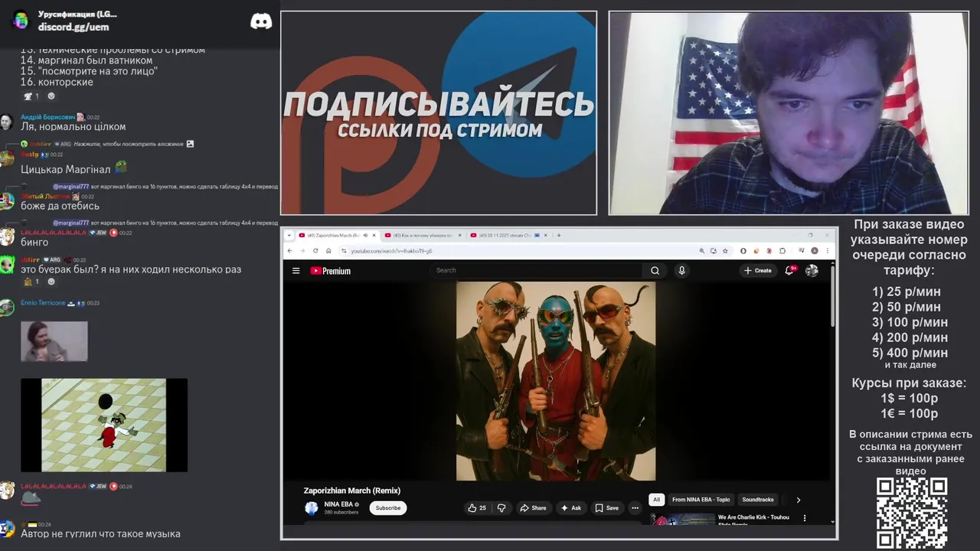Dislike the Zaporizhian March video
This screenshot has width=980, height=551.
coord(501,507)
